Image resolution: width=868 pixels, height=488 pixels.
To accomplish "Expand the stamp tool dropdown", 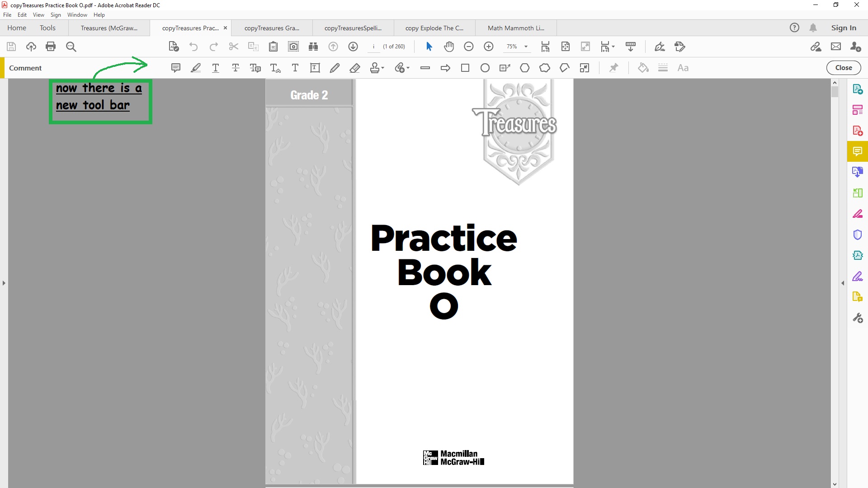I will 383,68.
